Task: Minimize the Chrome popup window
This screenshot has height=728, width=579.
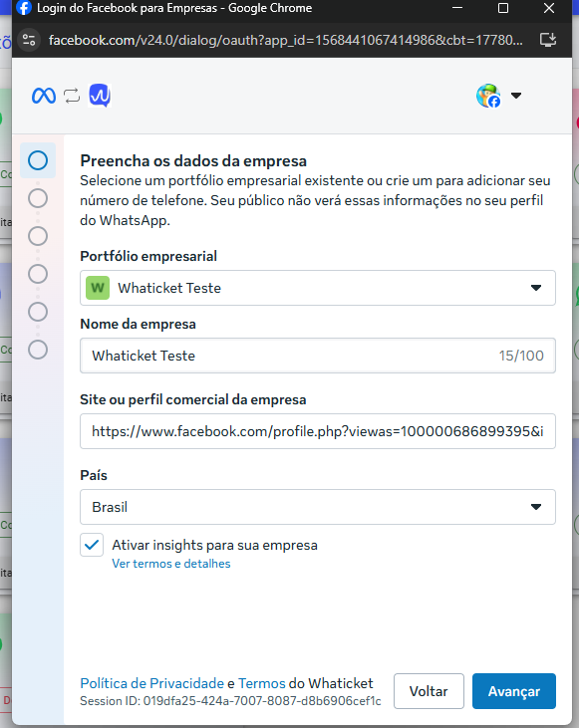Action: click(x=457, y=8)
